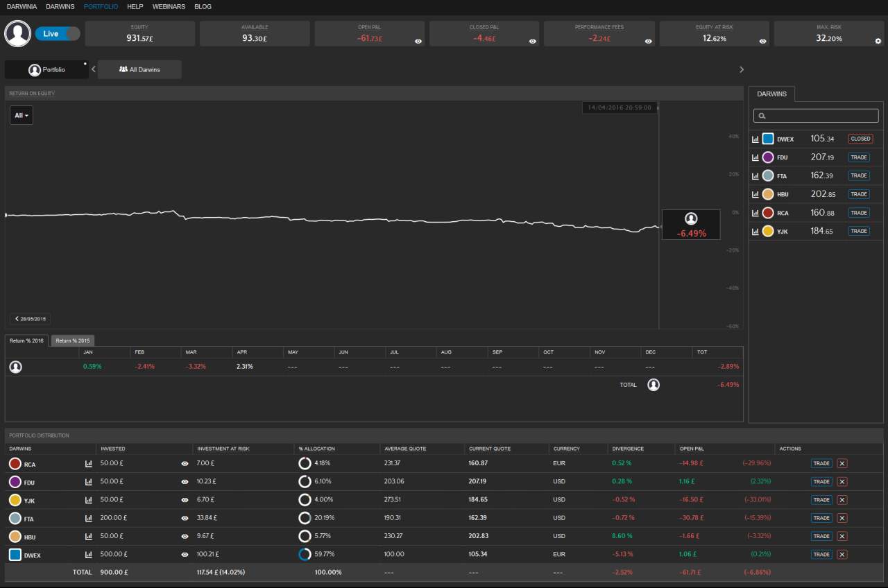888x588 pixels.
Task: Select the Return % 2016 tab
Action: 27,340
